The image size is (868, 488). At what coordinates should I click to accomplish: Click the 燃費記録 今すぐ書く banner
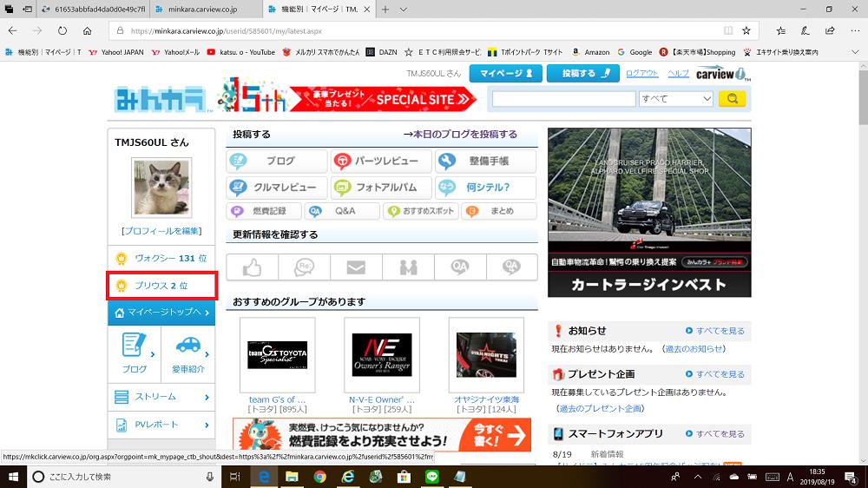(x=382, y=435)
